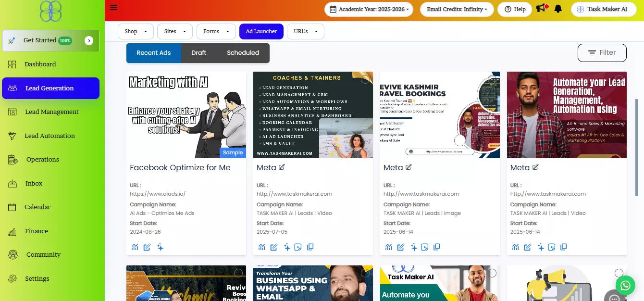The image size is (644, 301).
Task: Click the Operations sidebar icon
Action: [x=12, y=160]
